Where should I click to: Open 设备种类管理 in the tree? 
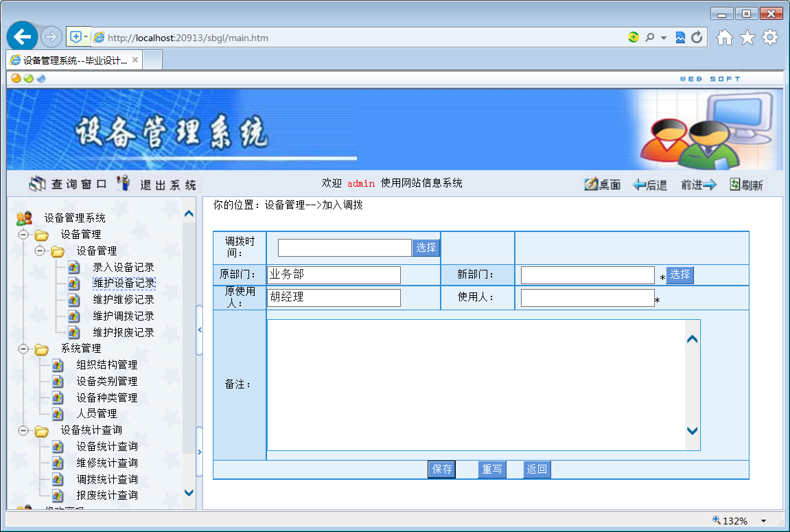point(107,397)
